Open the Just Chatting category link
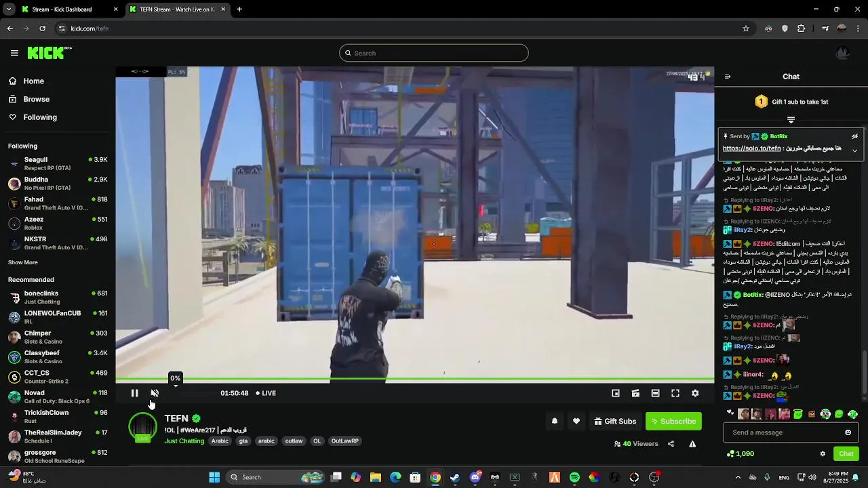Screen dimensions: 868x488 [184, 441]
